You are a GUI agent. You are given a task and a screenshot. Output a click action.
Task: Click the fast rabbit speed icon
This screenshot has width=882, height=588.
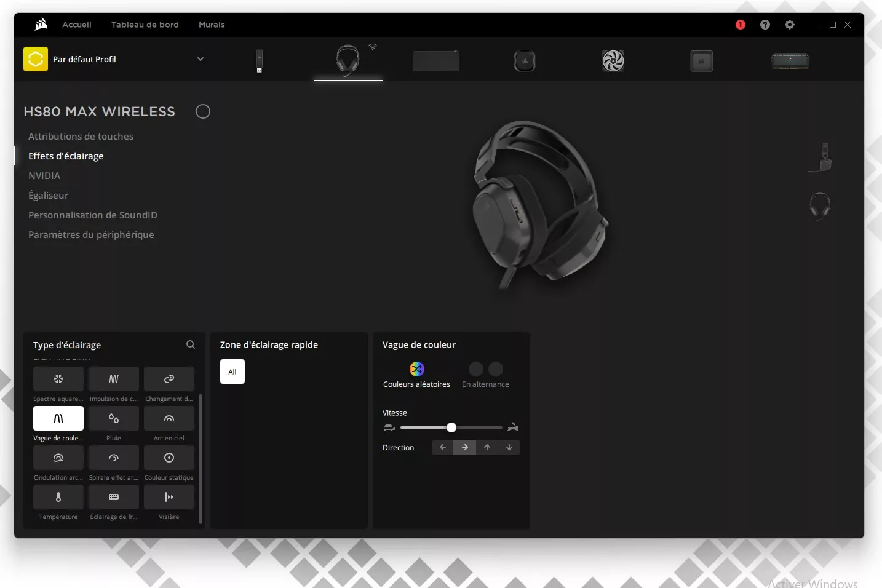[513, 427]
